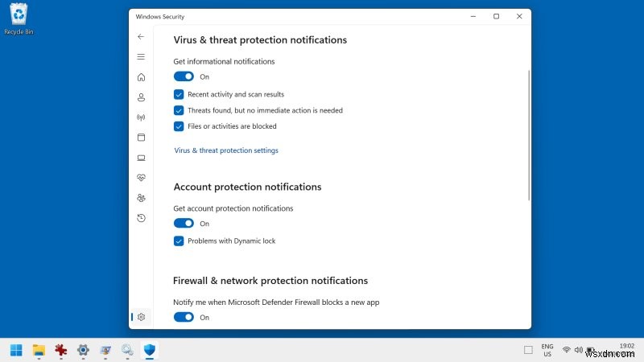Open File Explorer from taskbar
This screenshot has width=644, height=362.
[39, 350]
